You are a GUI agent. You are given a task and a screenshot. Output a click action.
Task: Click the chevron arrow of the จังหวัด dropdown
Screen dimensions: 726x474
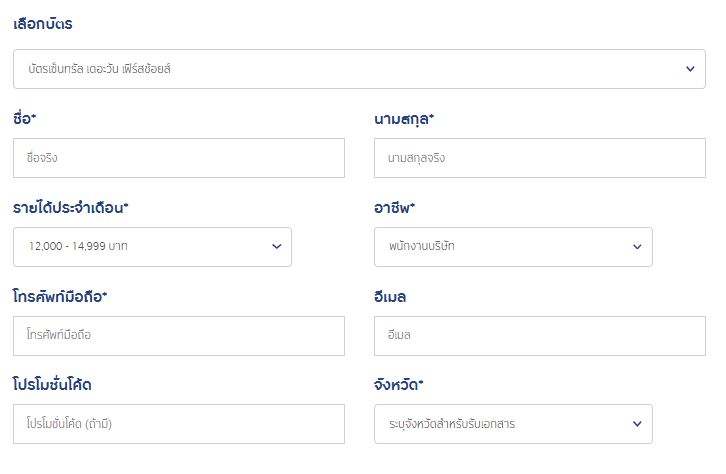[638, 424]
